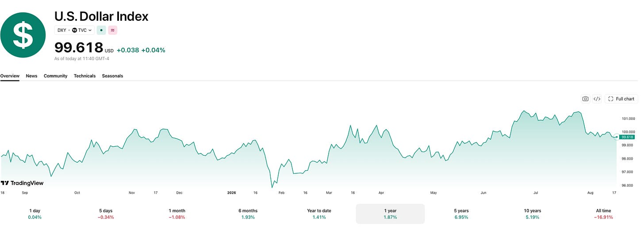Click the pink approximate-equals icon

(112, 30)
